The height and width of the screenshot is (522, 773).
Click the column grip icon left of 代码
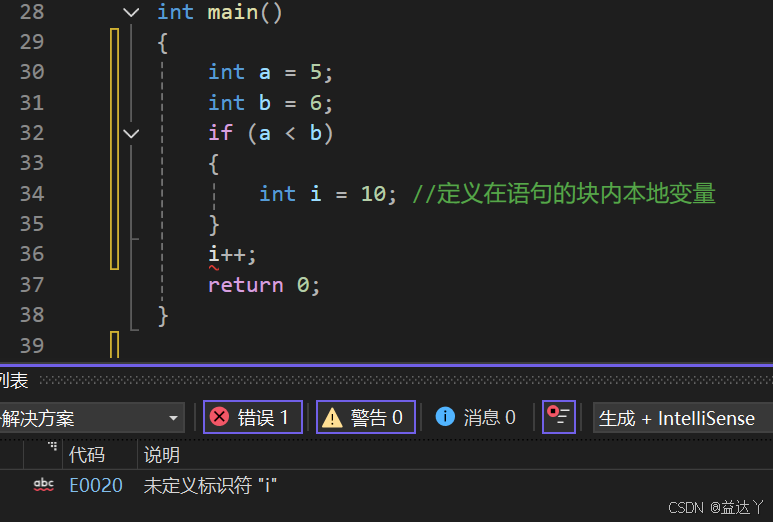click(x=52, y=447)
